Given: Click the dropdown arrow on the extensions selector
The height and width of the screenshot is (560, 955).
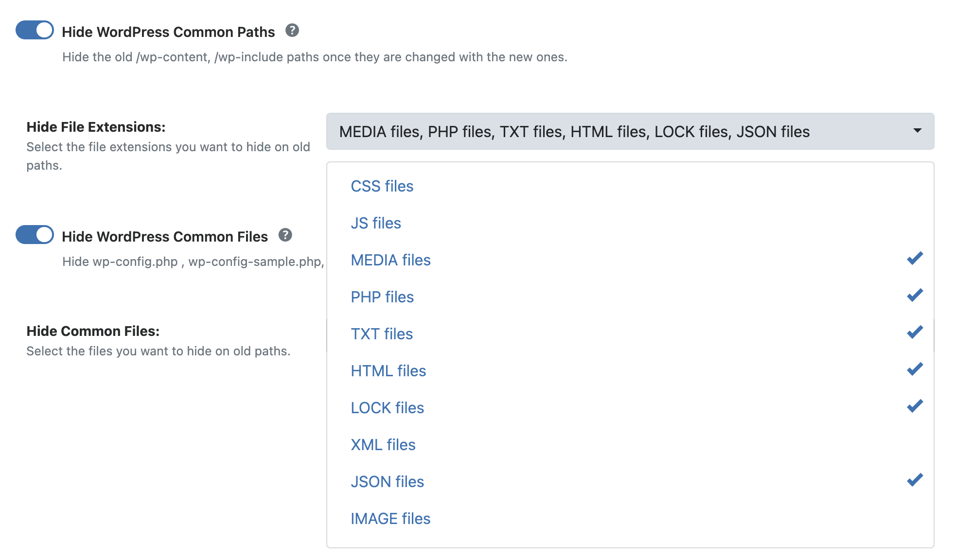Looking at the screenshot, I should tap(917, 131).
